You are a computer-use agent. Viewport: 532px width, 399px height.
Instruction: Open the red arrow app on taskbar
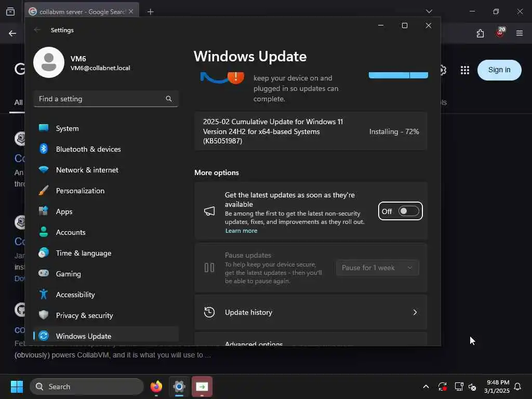202,387
